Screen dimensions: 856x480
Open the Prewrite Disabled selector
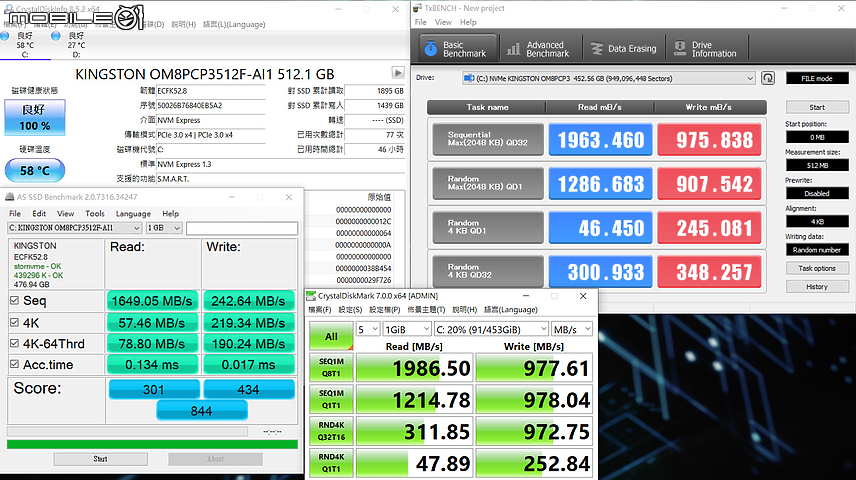click(x=817, y=193)
